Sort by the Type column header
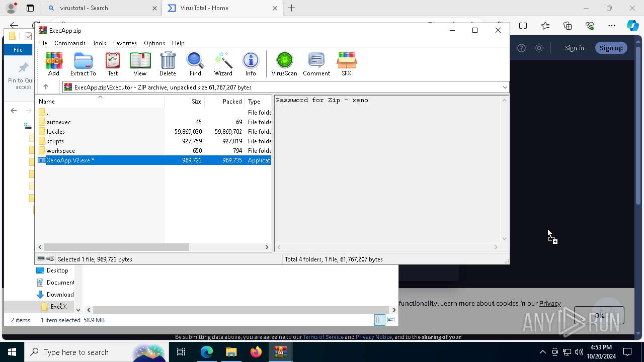The width and height of the screenshot is (644, 362). [258, 102]
